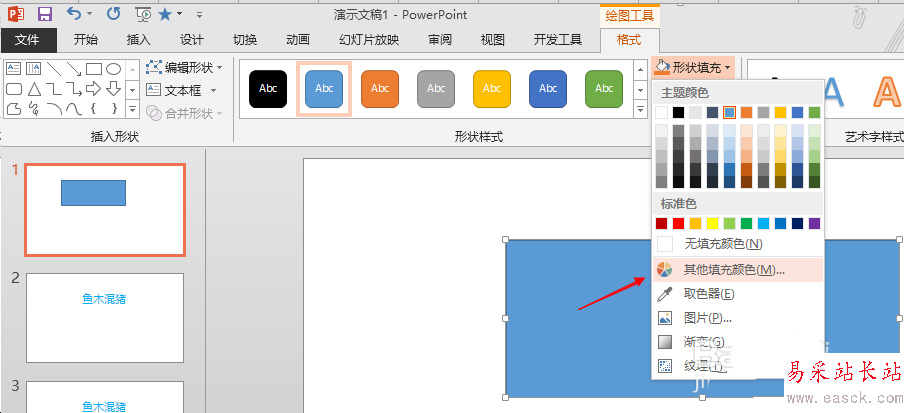Viewport: 904px width, 413px height.
Task: Open the 动画 animations tab
Action: pos(297,40)
